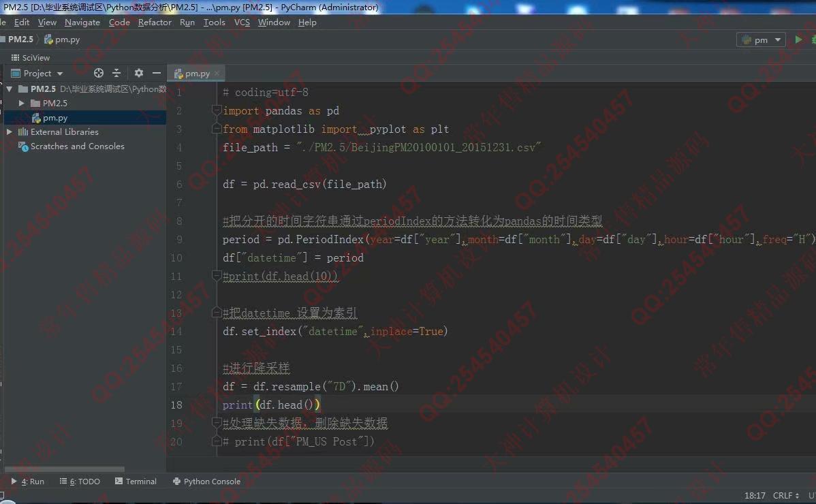Open the Python Console tool window
The height and width of the screenshot is (504, 816).
pos(206,482)
